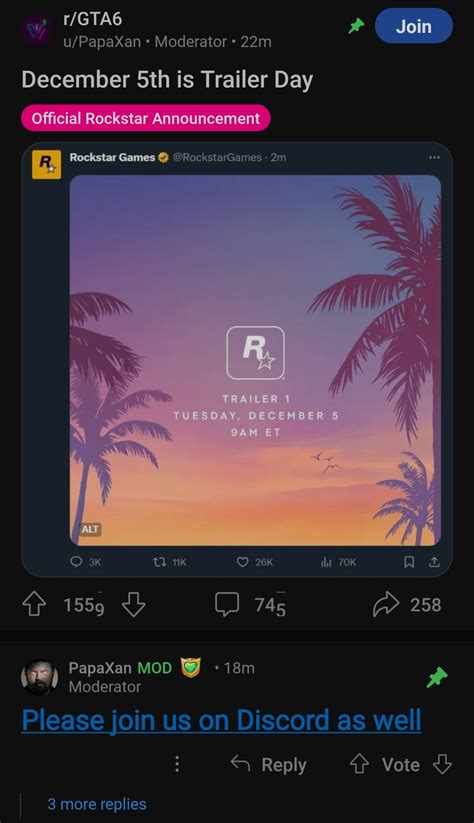This screenshot has height=823, width=474.
Task: Open the post comments bubble icon
Action: 227,605
